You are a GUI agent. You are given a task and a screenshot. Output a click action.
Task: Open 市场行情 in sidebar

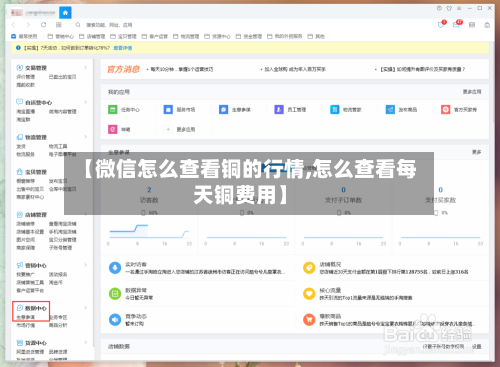pyautogui.click(x=26, y=325)
